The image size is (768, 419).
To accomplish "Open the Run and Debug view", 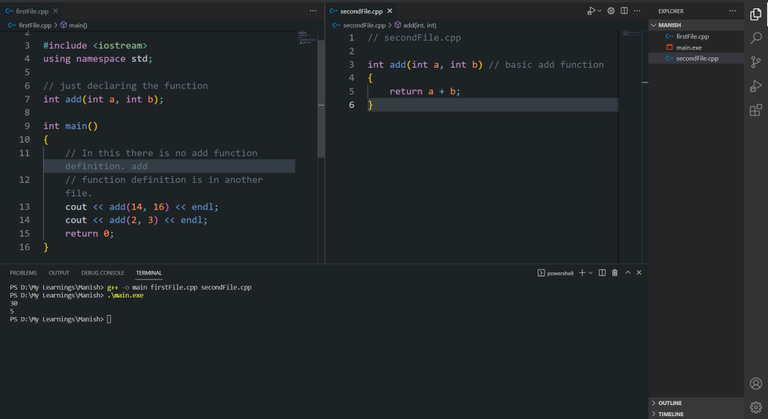I will (756, 86).
